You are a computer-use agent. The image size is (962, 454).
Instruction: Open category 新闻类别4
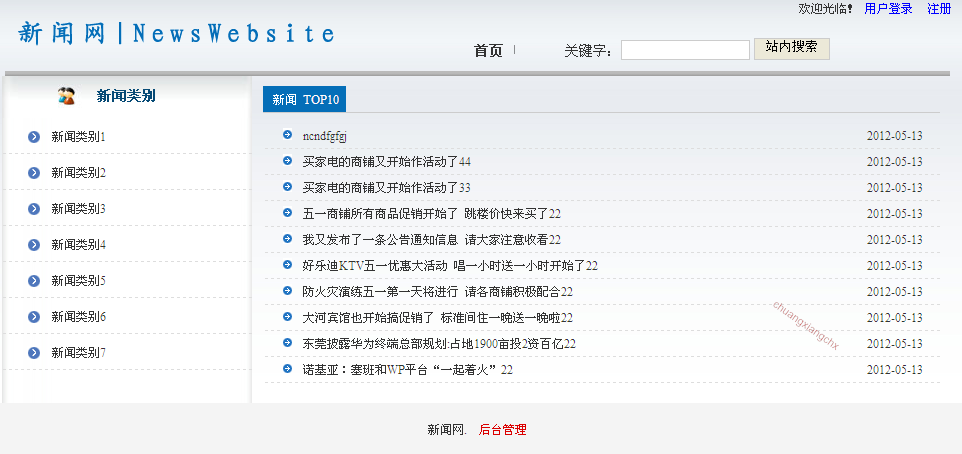click(x=79, y=245)
